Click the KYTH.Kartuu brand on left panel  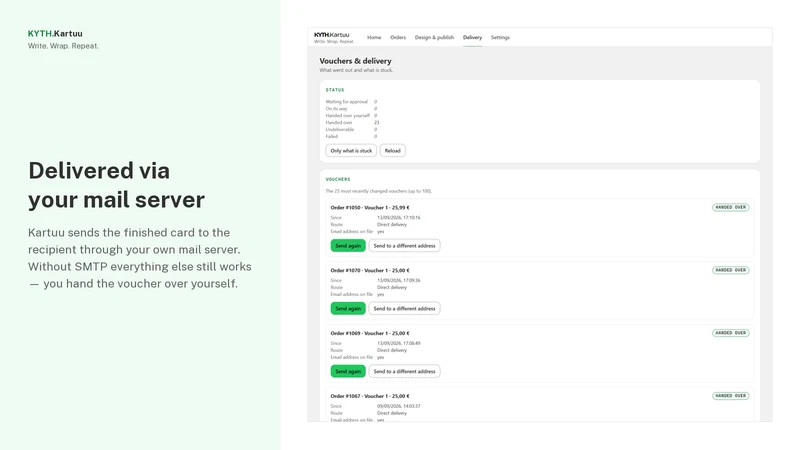pyautogui.click(x=55, y=34)
